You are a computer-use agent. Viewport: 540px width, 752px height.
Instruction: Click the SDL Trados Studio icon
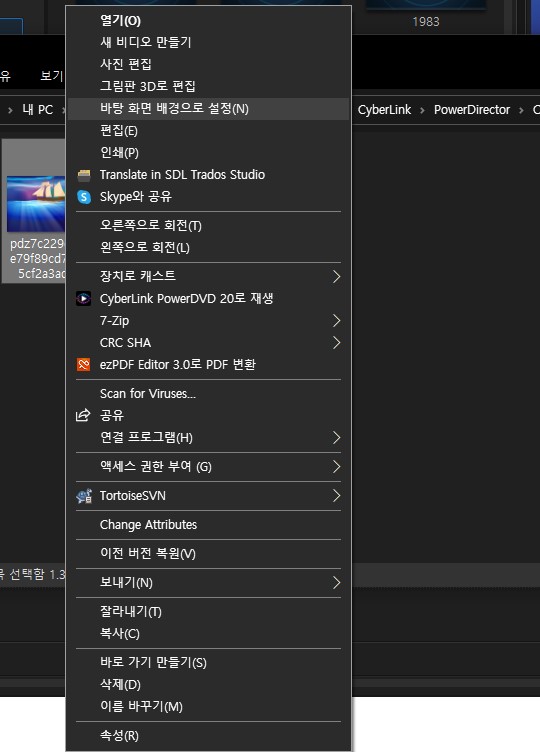(x=84, y=176)
